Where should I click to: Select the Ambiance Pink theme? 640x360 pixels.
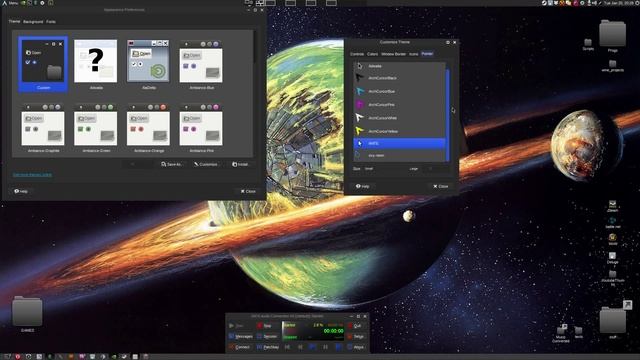coord(201,128)
